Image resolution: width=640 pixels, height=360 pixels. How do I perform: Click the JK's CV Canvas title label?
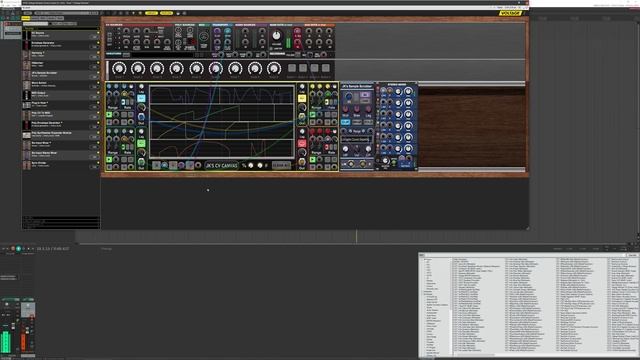(221, 165)
